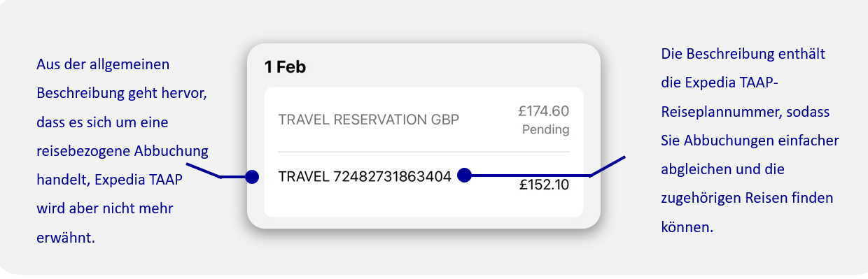Click the text 'handelt, Expedia TAAP' on the left
This screenshot has height=279, width=868.
click(x=109, y=180)
